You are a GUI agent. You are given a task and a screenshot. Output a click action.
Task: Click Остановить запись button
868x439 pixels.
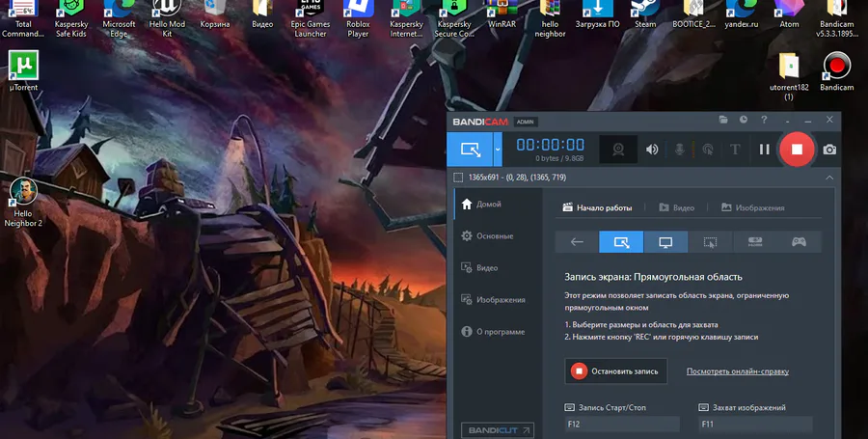[615, 370]
